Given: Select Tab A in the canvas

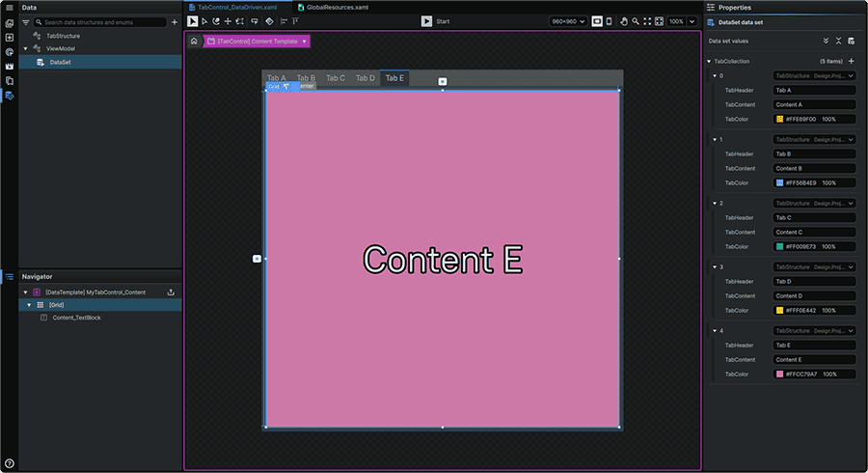Looking at the screenshot, I should coord(276,77).
